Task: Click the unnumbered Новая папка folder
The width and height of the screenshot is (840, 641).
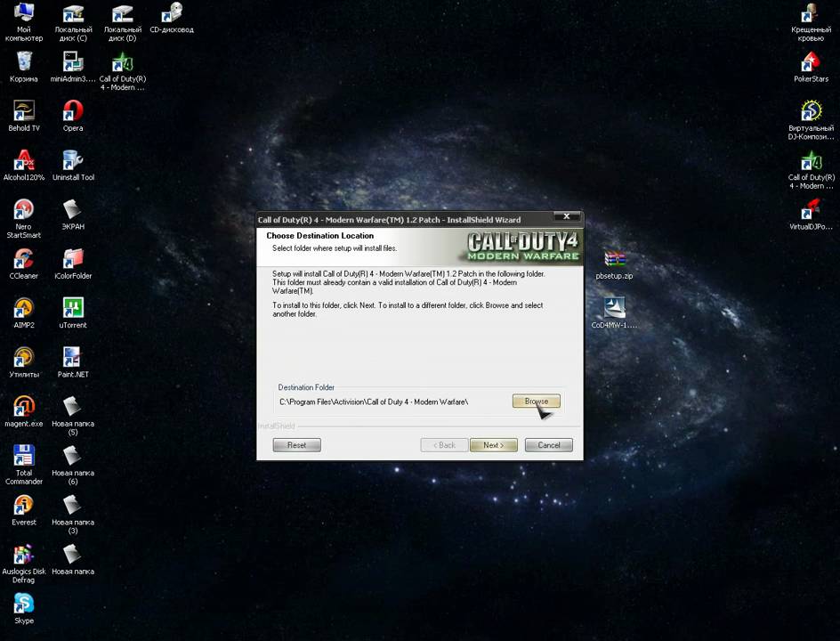Action: pos(73,560)
